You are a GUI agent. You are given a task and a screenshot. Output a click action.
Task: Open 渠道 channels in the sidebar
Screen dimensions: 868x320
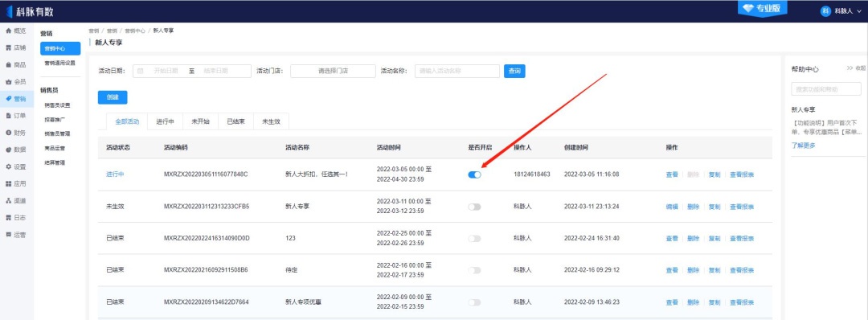click(x=16, y=200)
